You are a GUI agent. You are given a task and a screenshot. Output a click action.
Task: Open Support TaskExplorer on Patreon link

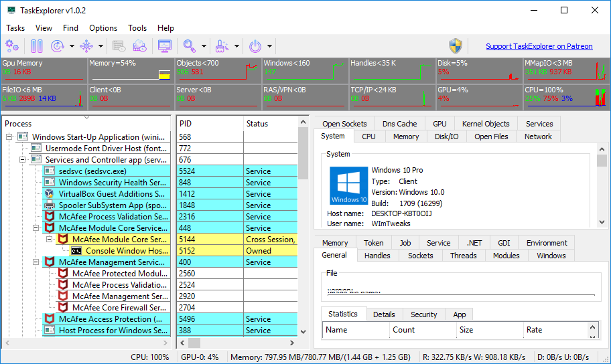[539, 46]
